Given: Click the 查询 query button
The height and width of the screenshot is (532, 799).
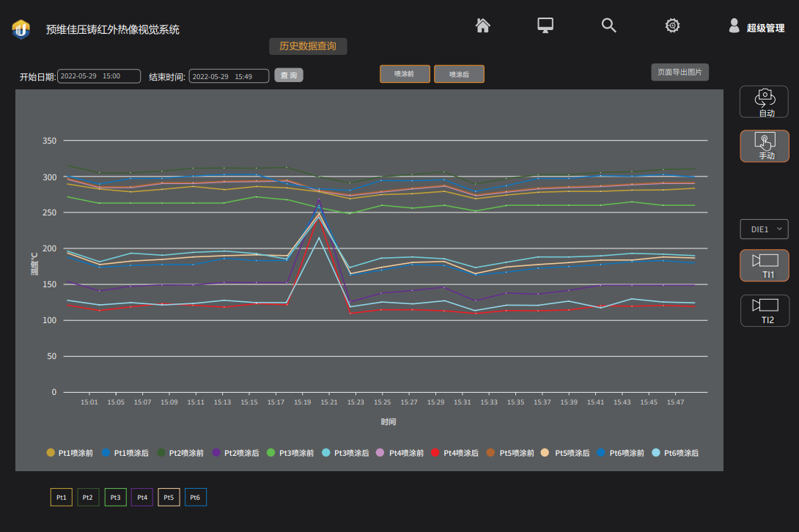Looking at the screenshot, I should 289,75.
